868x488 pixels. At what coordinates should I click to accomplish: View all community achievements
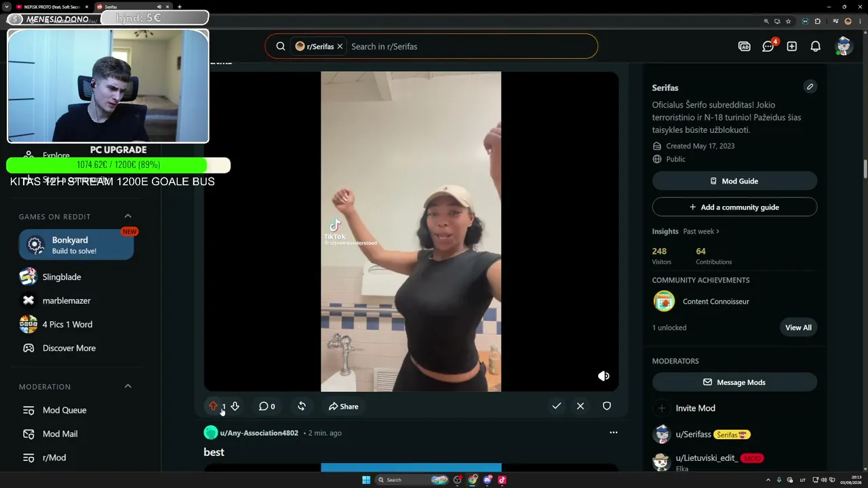click(x=798, y=327)
